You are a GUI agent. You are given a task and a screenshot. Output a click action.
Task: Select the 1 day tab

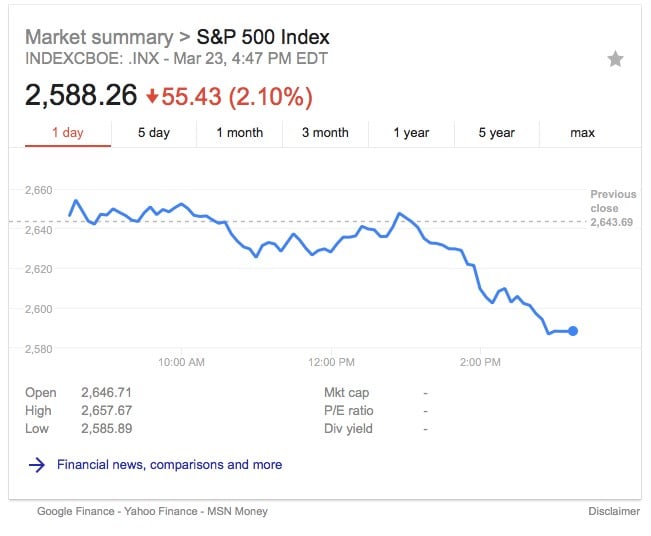[67, 133]
